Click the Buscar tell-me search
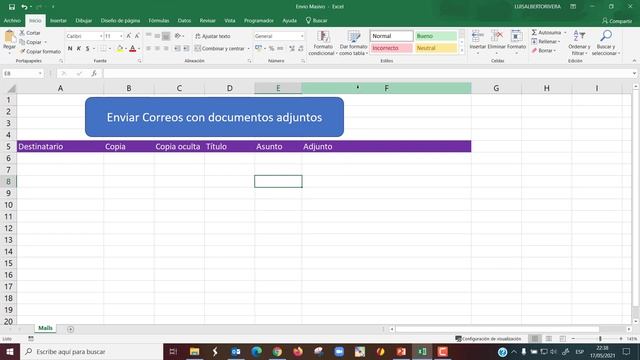Viewport: 640px width, 360px height. [316, 20]
